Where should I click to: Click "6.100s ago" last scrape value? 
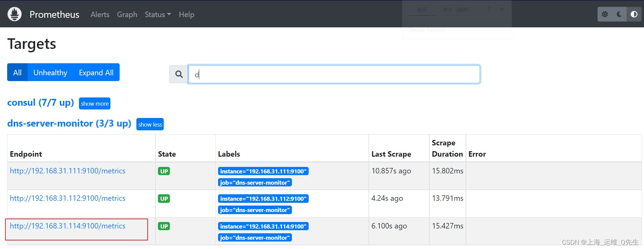(x=389, y=226)
